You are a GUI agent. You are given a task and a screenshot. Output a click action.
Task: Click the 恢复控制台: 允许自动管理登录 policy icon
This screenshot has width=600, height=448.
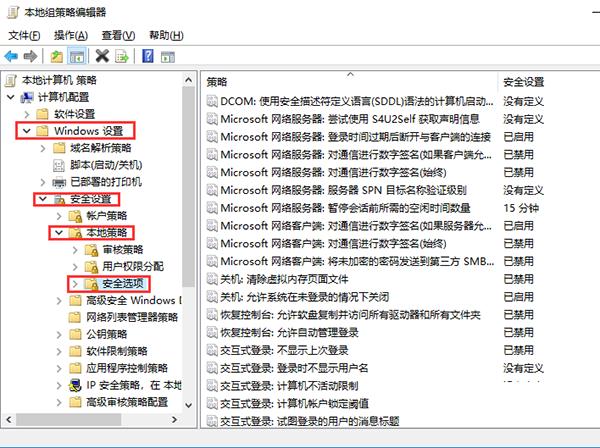pos(212,332)
